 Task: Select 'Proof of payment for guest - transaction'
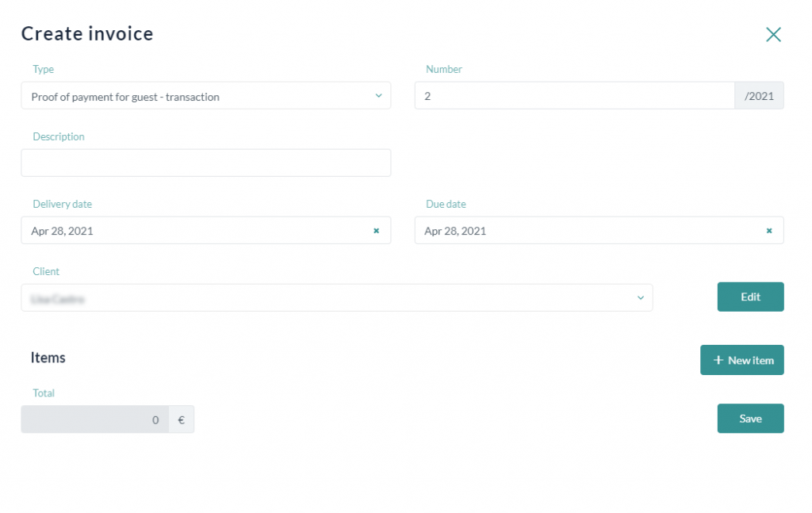pyautogui.click(x=206, y=95)
